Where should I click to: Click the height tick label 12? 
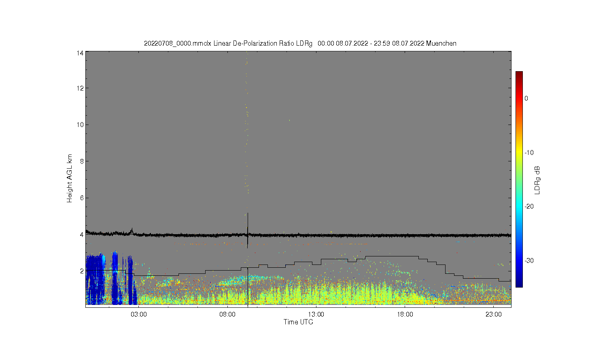(x=80, y=88)
